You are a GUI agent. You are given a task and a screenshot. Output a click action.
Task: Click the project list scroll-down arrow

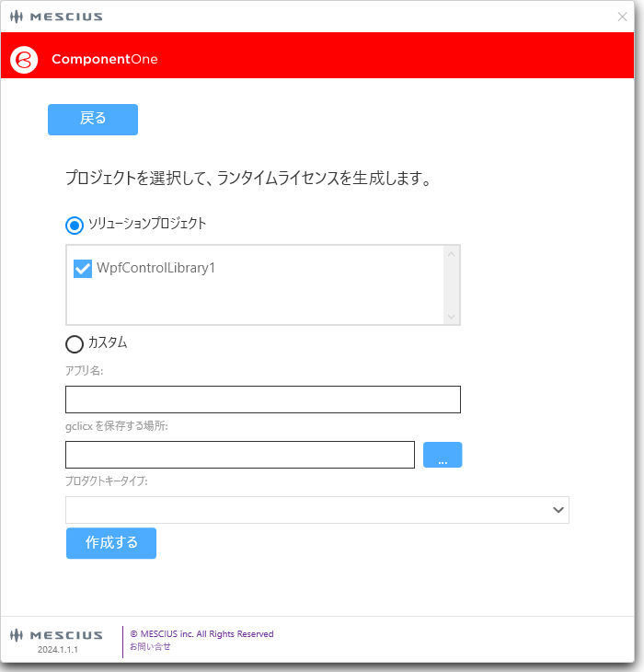[451, 316]
